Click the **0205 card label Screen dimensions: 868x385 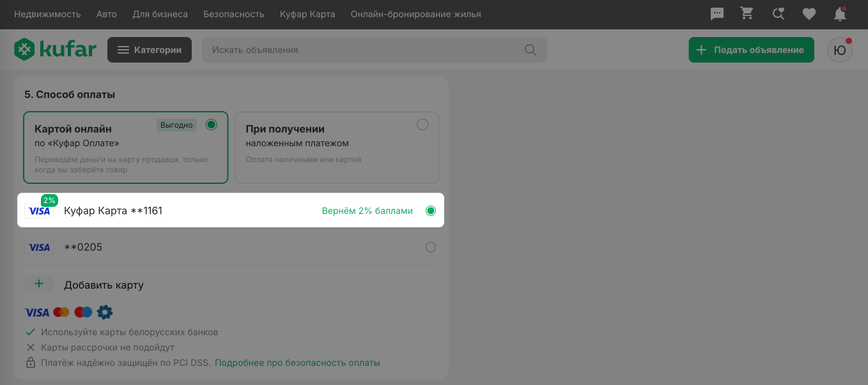[83, 247]
